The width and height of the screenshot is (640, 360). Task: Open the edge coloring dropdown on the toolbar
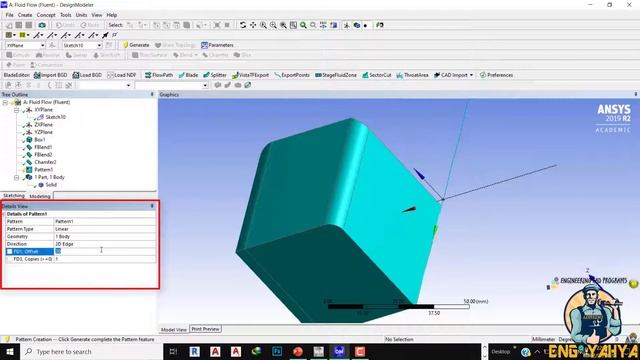(28, 35)
